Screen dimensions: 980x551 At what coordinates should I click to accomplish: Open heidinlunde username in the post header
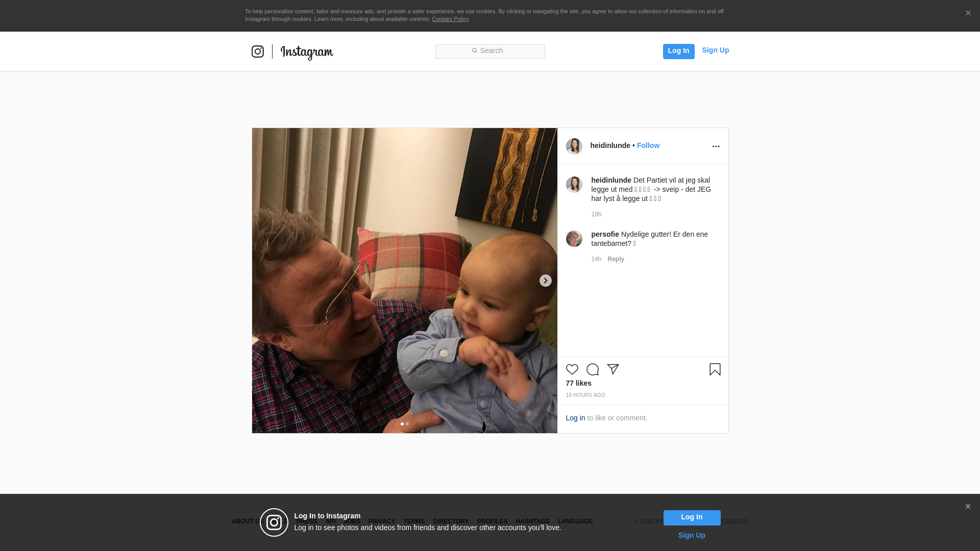pos(610,145)
